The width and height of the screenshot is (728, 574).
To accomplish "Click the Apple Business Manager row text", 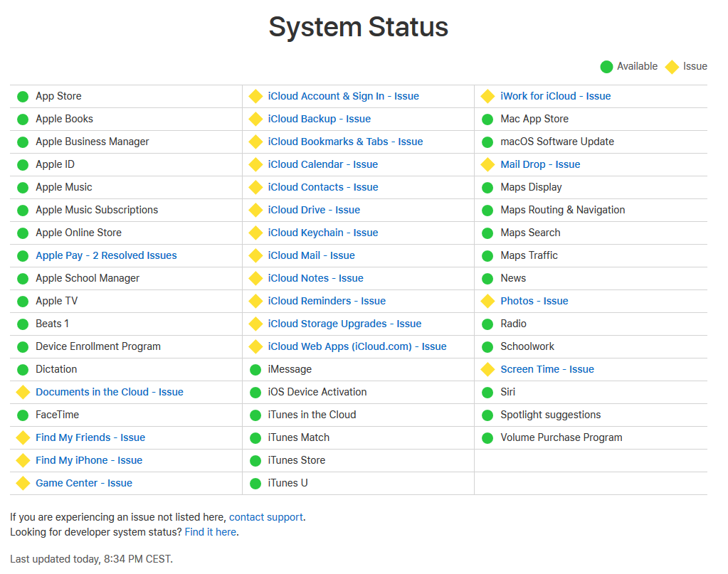I will click(93, 142).
